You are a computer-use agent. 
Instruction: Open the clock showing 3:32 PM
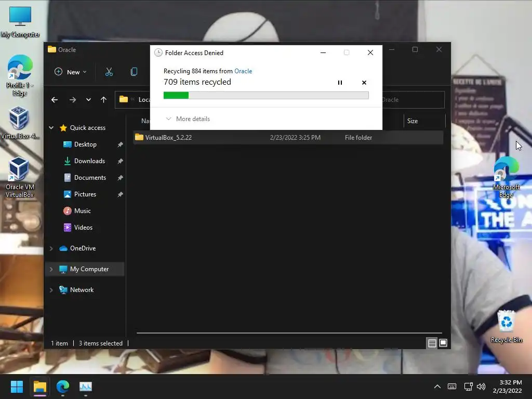coord(507,387)
